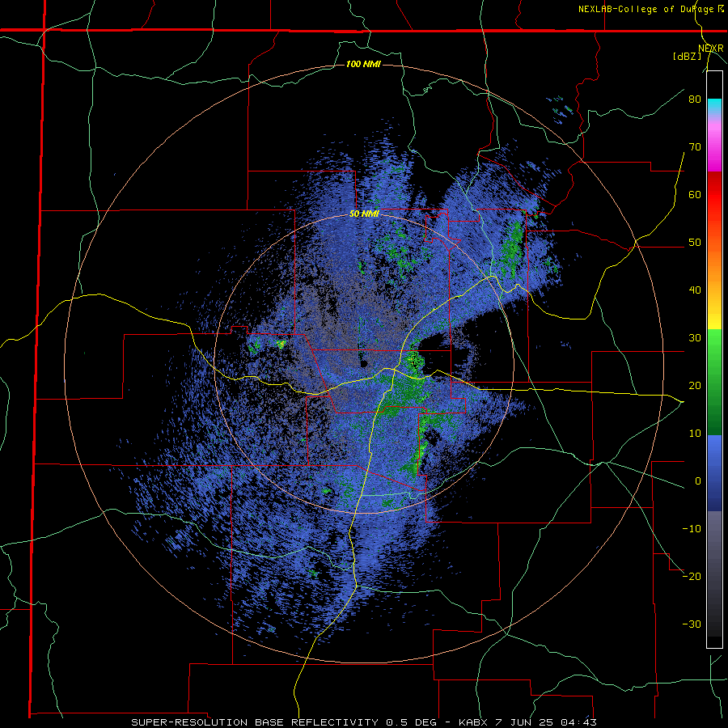This screenshot has height=728, width=728.
Task: Select the 50 NMI range ring label
Action: point(365,214)
